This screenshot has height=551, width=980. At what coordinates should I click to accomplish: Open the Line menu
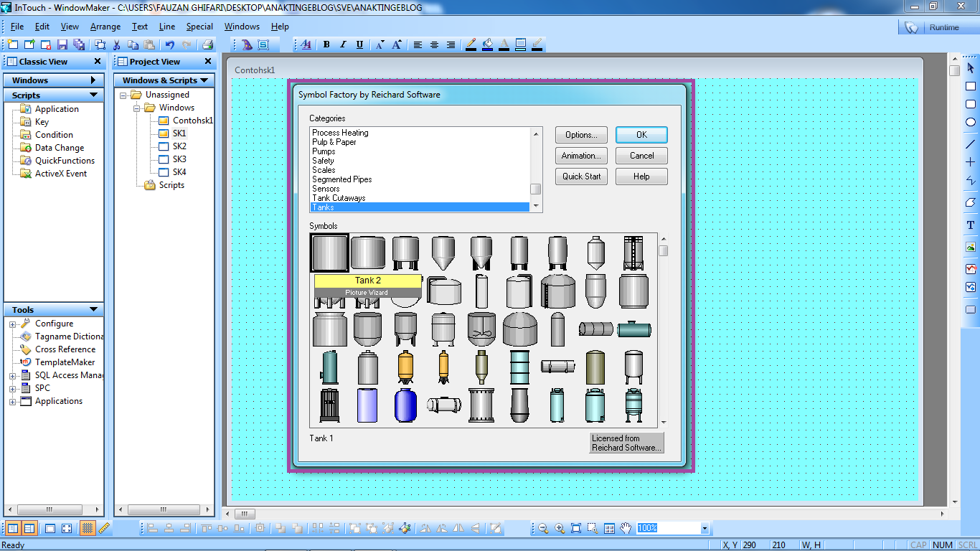pos(167,27)
